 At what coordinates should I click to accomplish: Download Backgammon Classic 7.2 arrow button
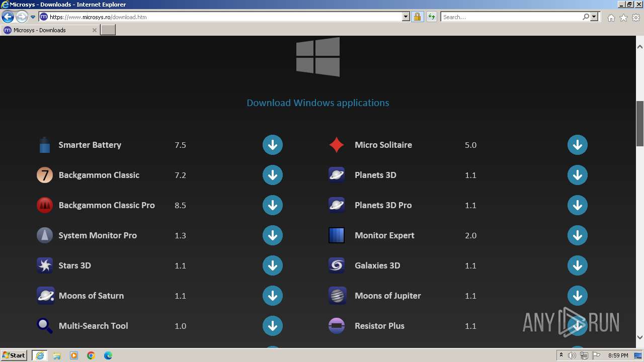pyautogui.click(x=273, y=175)
